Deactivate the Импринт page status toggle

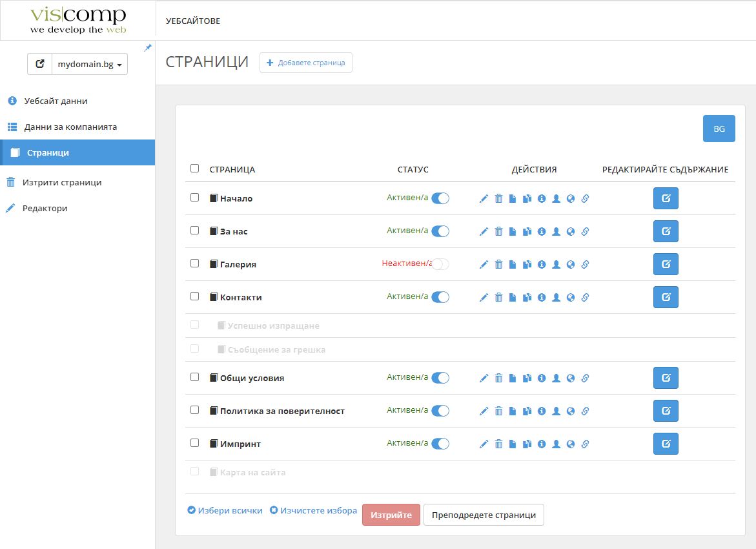tap(440, 444)
